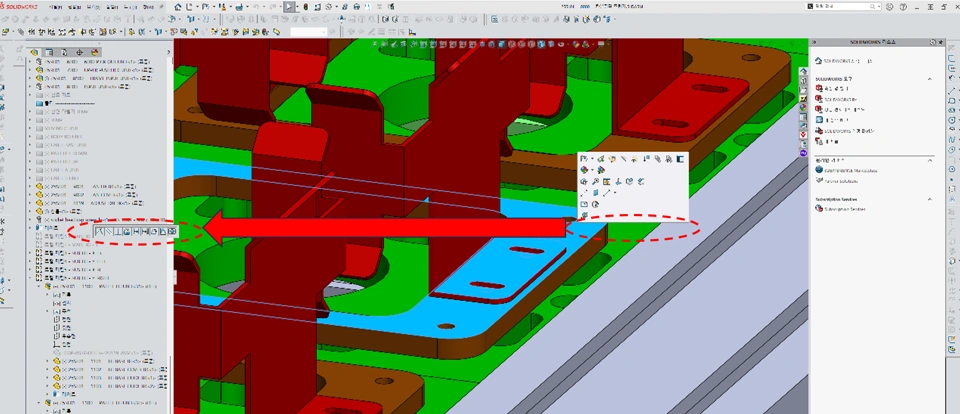Open the Appearances and Scenes task pane tab

click(803, 107)
